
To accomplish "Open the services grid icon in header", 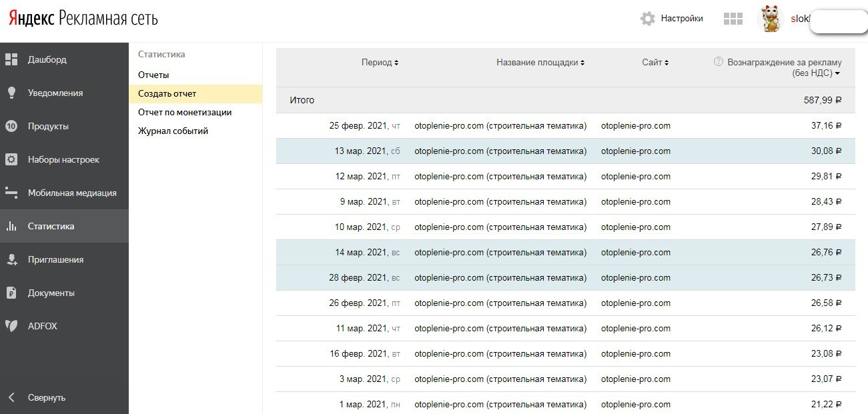I will tap(733, 19).
